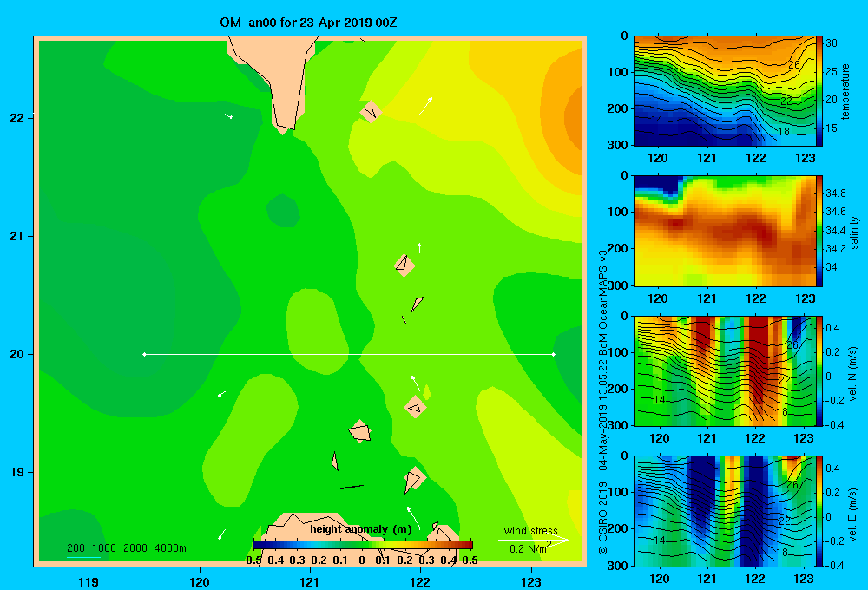Click the title OM_an00 for 23-Apr-2019 00Z

tap(308, 23)
